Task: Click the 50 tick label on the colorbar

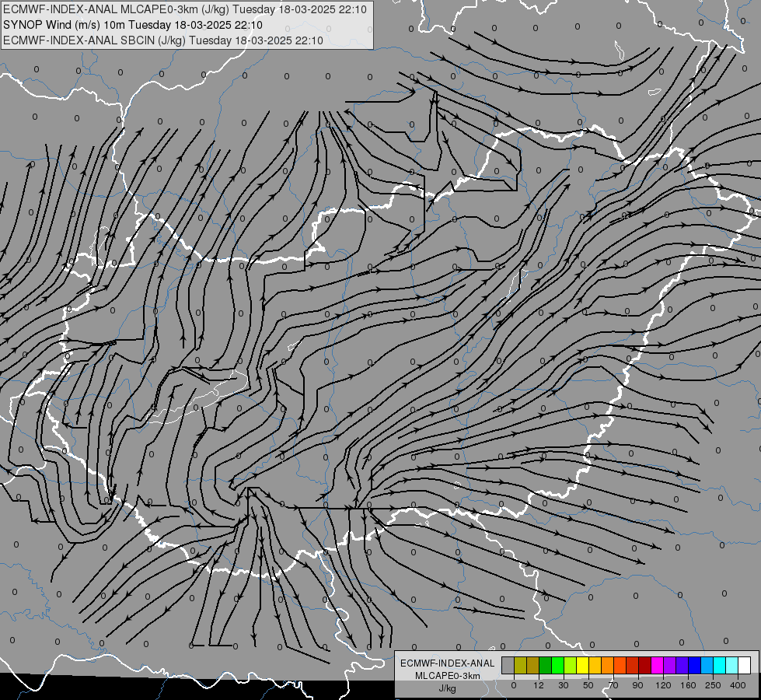Action: click(x=588, y=685)
